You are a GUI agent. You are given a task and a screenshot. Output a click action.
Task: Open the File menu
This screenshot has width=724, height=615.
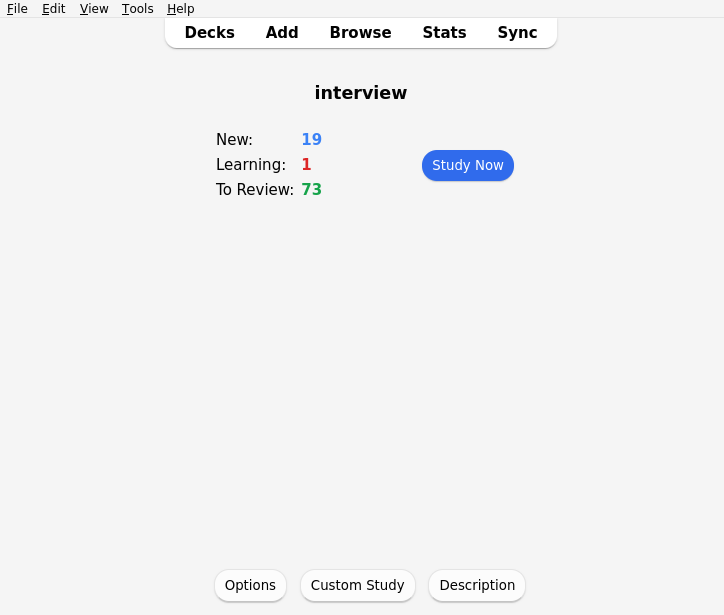[17, 8]
